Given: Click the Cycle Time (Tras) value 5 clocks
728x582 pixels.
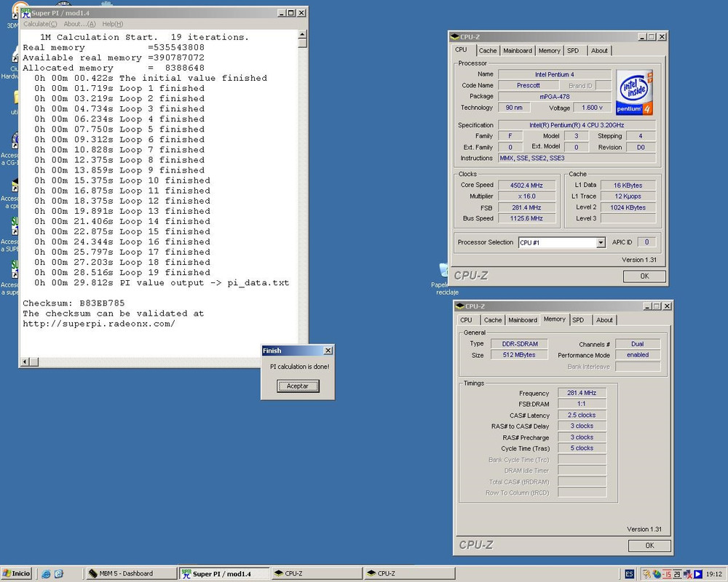Looking at the screenshot, I should (581, 448).
